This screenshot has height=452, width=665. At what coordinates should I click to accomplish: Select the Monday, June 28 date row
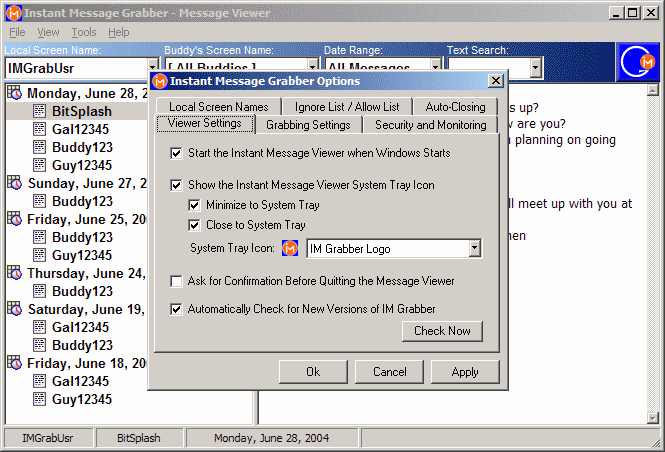(x=87, y=93)
